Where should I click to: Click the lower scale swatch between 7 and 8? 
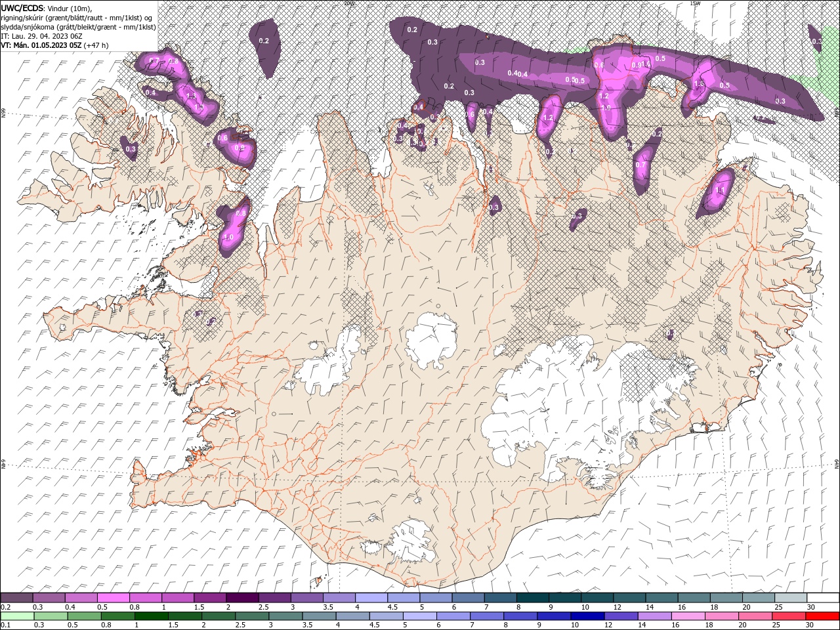click(x=486, y=616)
